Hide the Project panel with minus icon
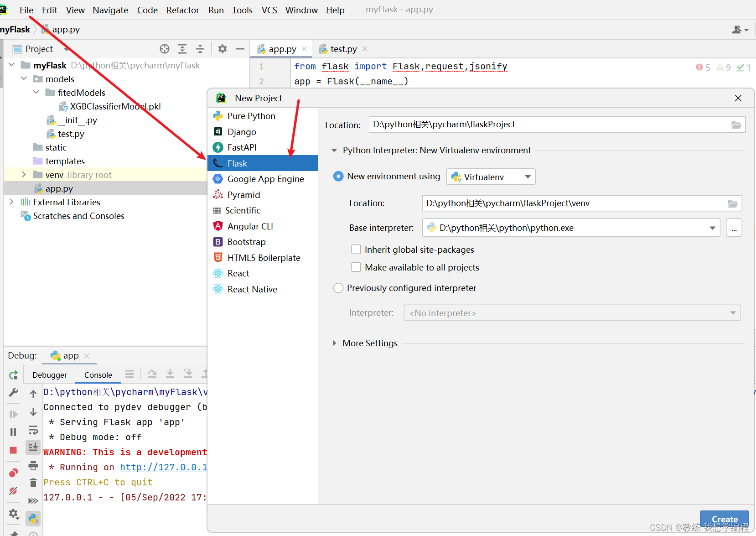Viewport: 756px width, 536px height. point(240,49)
